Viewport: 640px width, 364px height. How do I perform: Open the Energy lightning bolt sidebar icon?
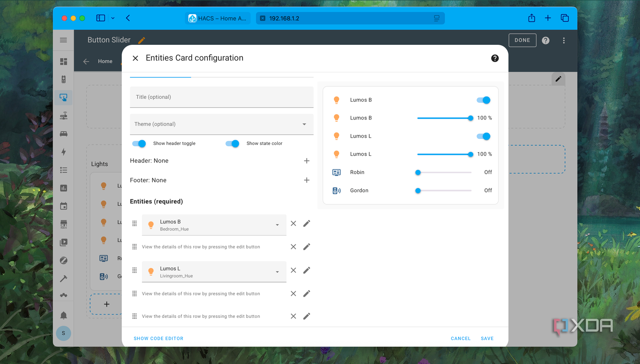click(x=63, y=152)
